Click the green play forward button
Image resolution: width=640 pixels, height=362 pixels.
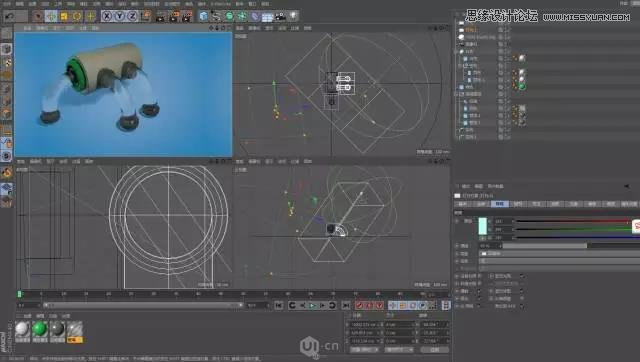[x=313, y=305]
